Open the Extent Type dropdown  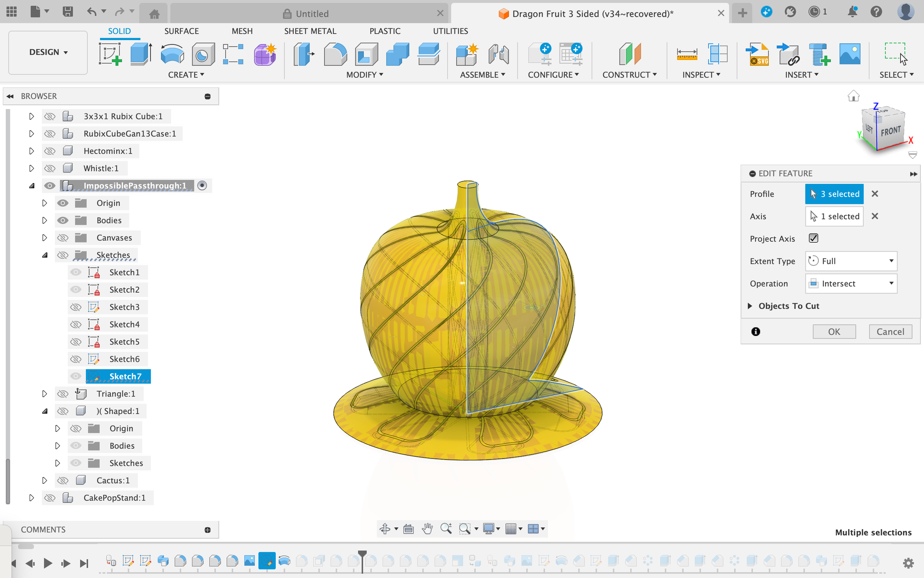tap(851, 261)
